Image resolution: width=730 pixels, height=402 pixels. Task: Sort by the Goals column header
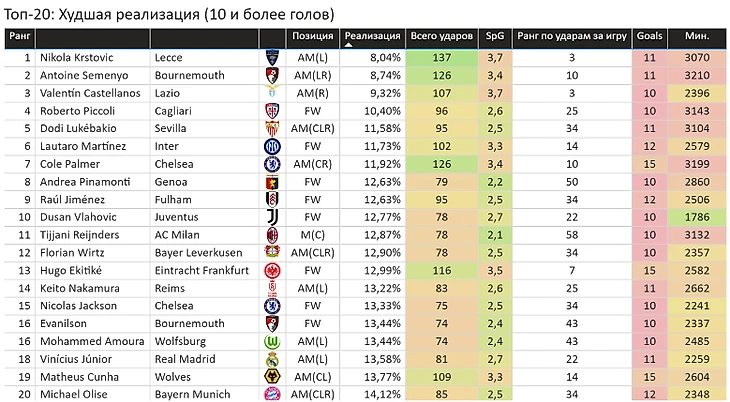[x=649, y=36]
